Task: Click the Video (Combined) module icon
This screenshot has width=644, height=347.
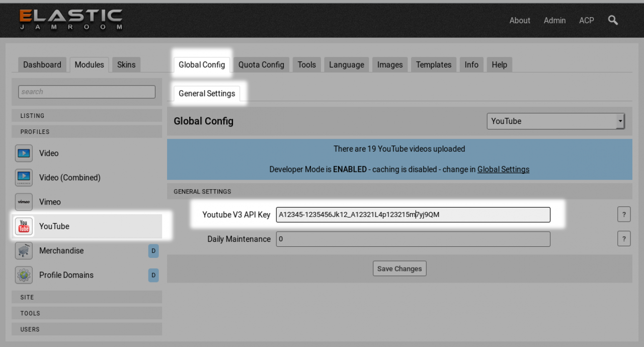Action: pos(24,177)
